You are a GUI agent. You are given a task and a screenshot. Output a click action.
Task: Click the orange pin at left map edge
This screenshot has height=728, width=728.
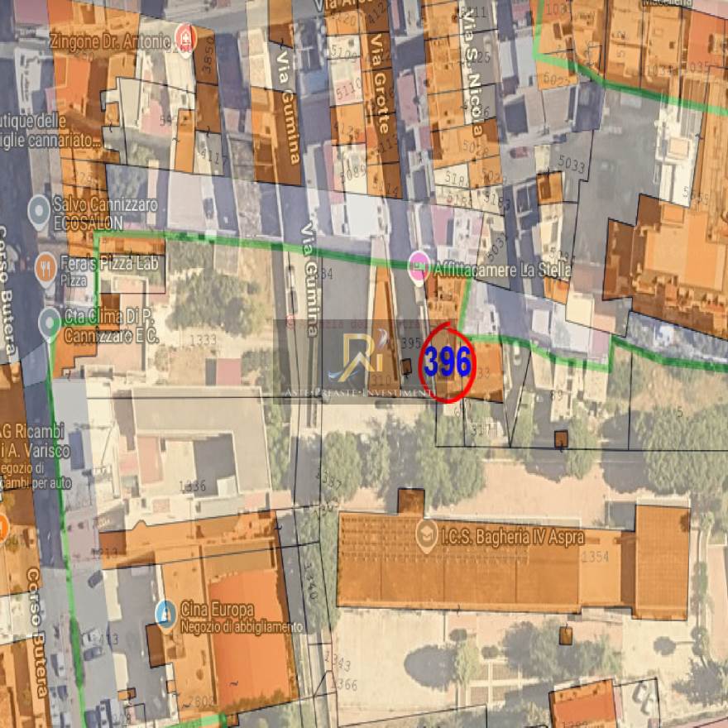[x=2, y=529]
